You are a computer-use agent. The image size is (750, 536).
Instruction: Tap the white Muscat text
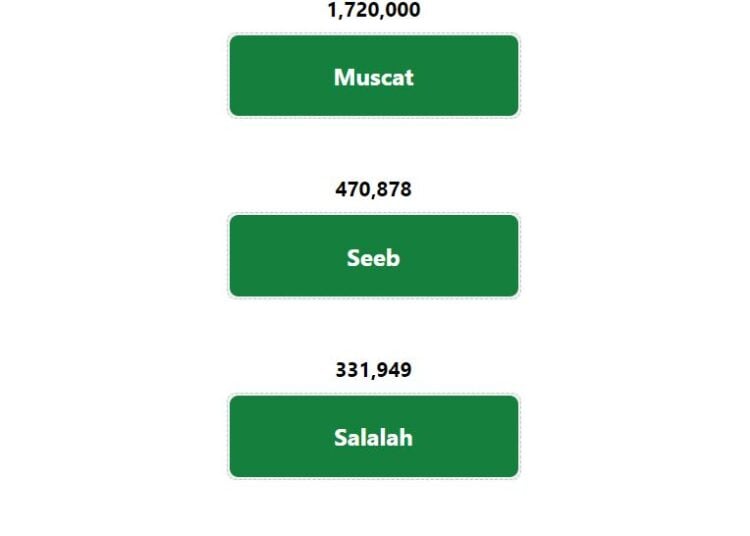click(x=374, y=77)
